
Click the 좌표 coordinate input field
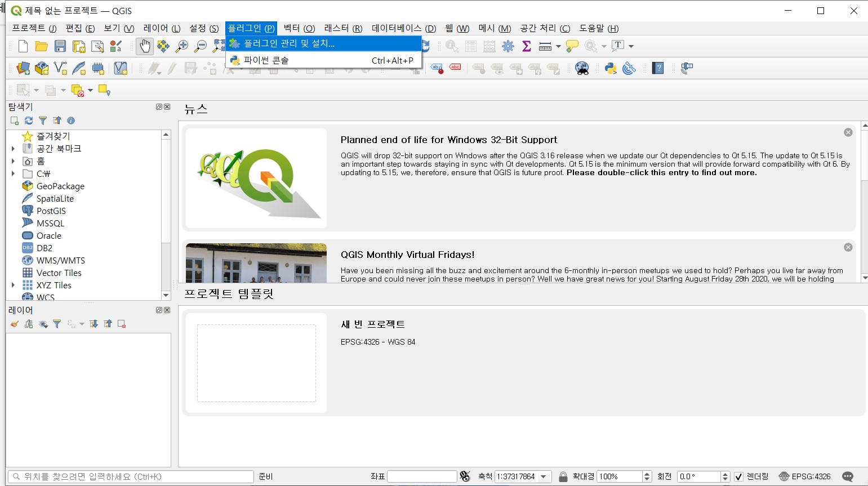pyautogui.click(x=422, y=476)
